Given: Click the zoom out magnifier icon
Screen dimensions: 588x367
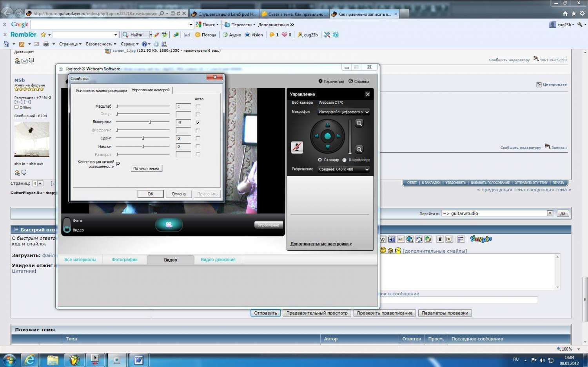Looking at the screenshot, I should 359,149.
